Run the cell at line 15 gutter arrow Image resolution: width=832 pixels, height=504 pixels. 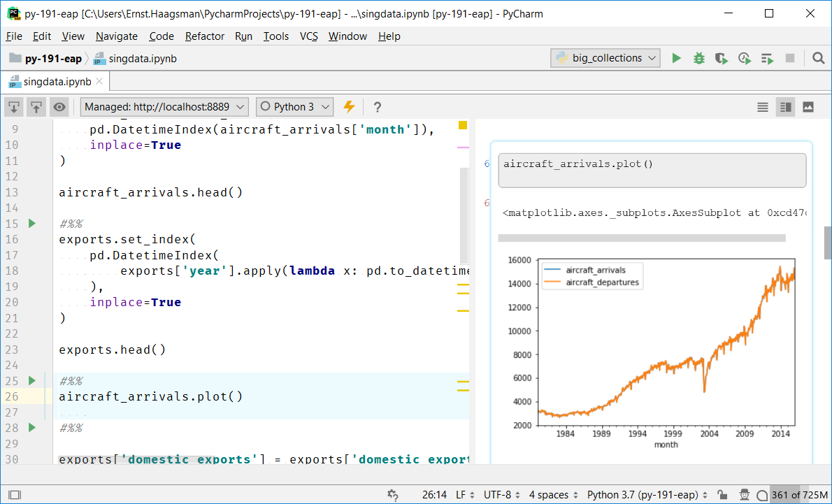pos(31,223)
